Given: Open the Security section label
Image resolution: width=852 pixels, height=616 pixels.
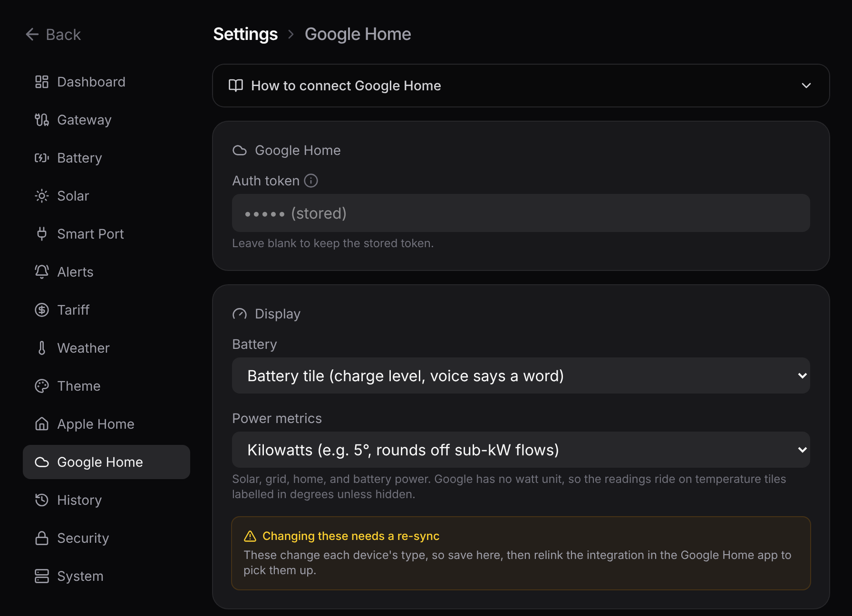Looking at the screenshot, I should pos(83,538).
